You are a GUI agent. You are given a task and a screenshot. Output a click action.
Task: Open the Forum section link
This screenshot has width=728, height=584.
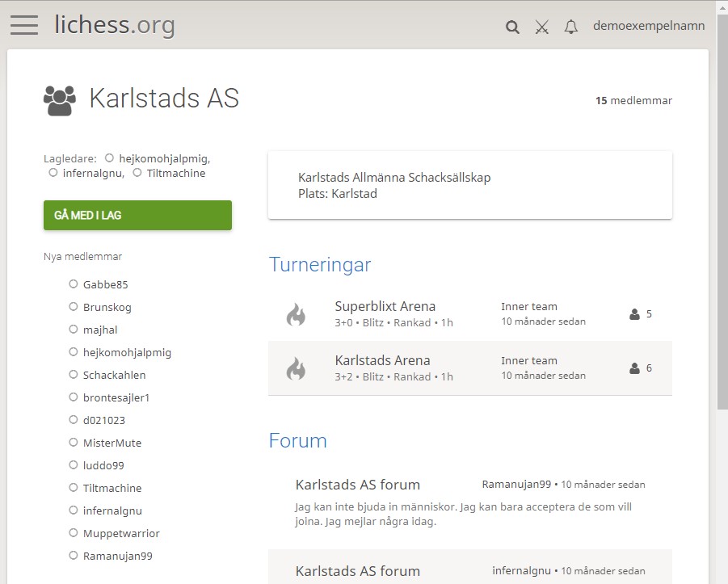(x=297, y=440)
